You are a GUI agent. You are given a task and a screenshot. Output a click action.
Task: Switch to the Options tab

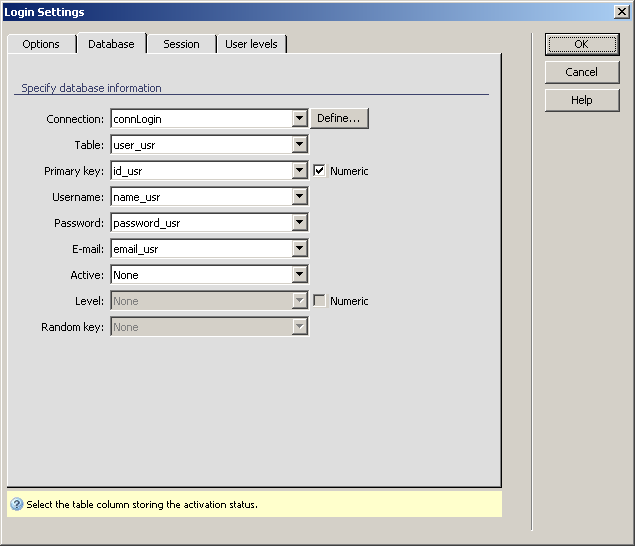[41, 44]
